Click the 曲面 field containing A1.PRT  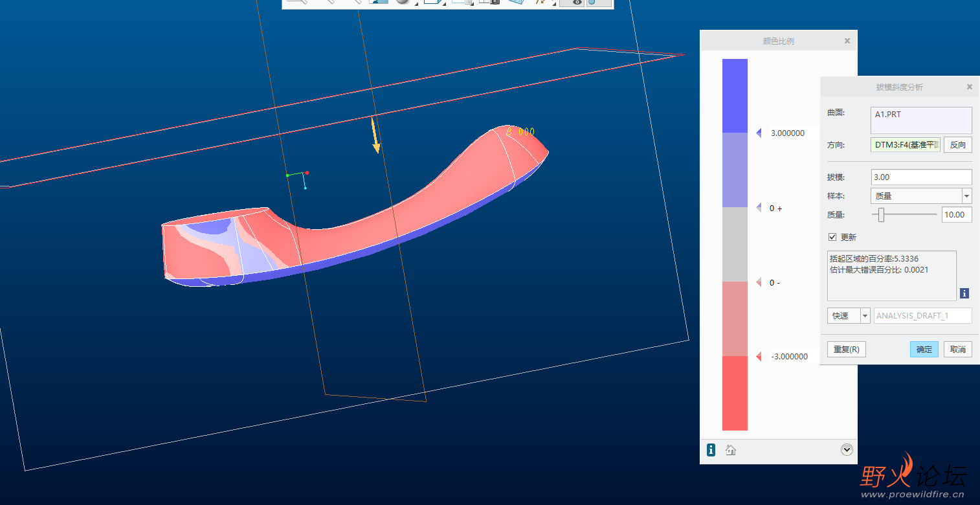(921, 120)
